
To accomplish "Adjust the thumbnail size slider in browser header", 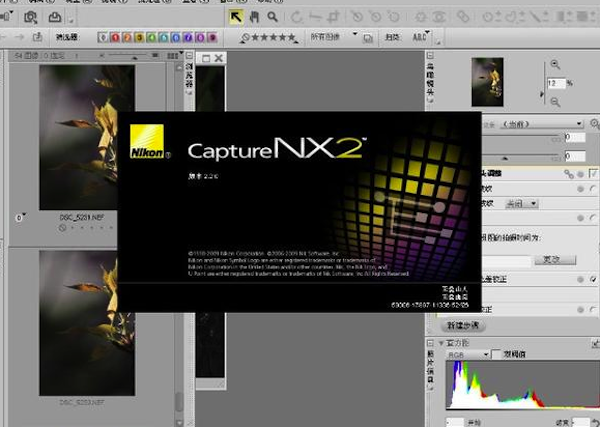I will point(129,56).
